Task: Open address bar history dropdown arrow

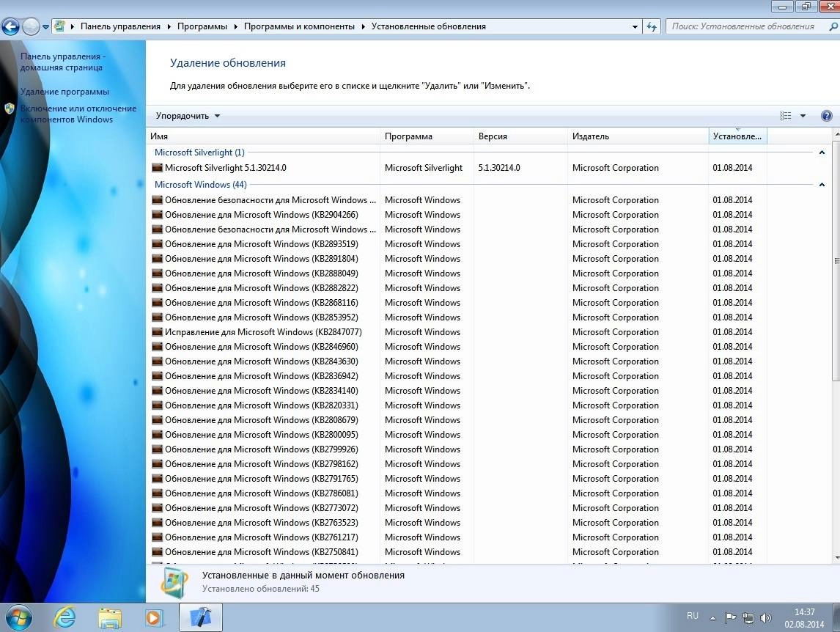Action: point(635,27)
